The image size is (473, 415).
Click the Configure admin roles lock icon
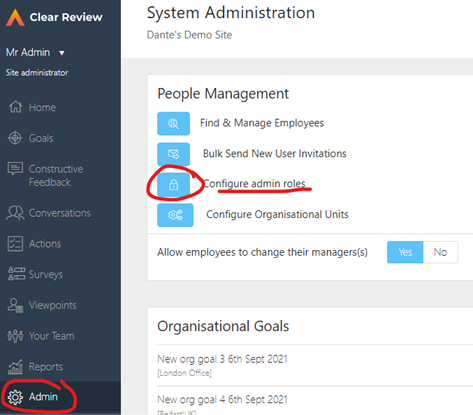click(173, 184)
